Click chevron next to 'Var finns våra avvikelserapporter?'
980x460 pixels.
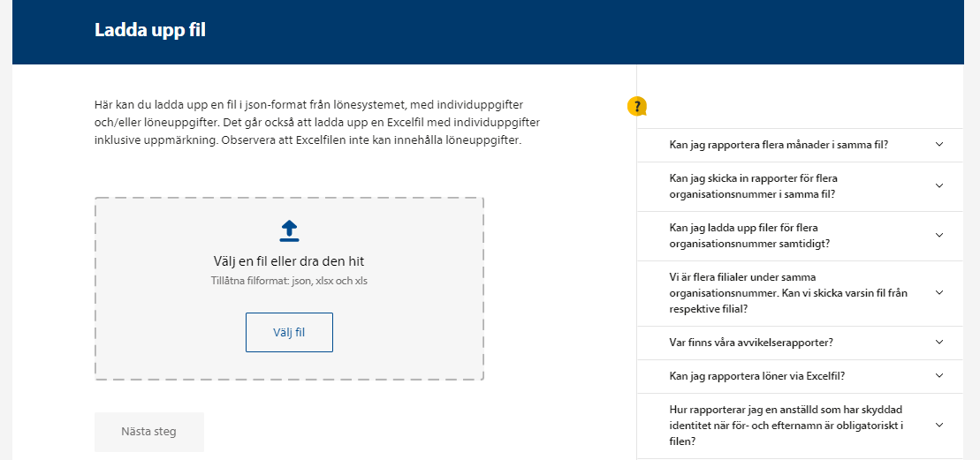coord(939,343)
